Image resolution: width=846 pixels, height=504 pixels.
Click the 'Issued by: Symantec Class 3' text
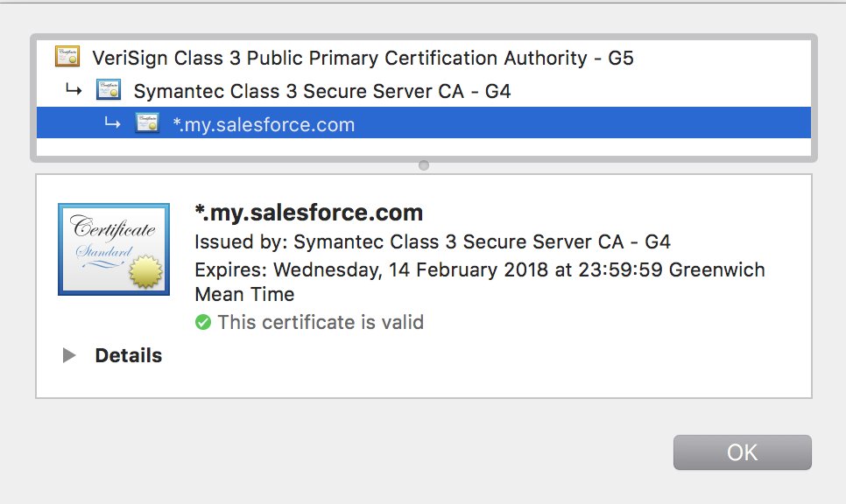(x=432, y=242)
